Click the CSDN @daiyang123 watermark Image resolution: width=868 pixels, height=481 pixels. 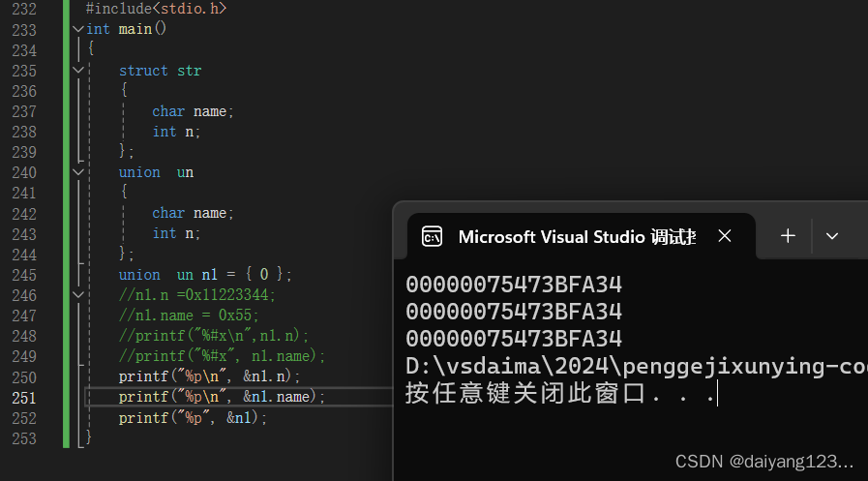(x=764, y=462)
